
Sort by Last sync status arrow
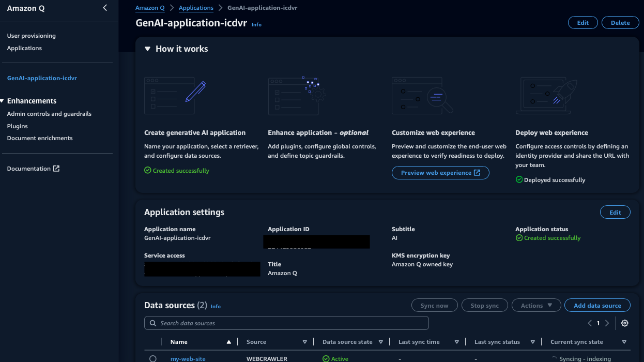click(533, 342)
